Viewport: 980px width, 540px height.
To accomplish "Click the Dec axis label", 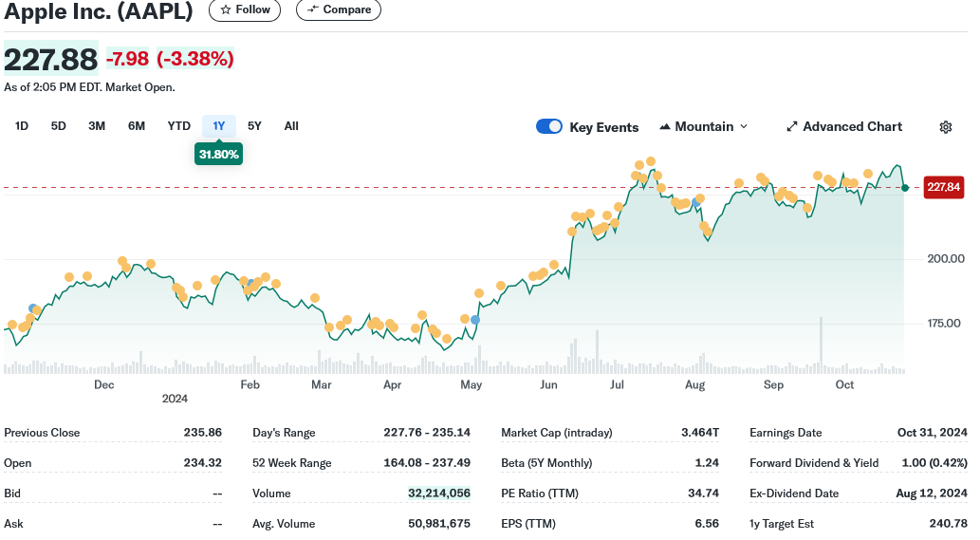I will (103, 385).
